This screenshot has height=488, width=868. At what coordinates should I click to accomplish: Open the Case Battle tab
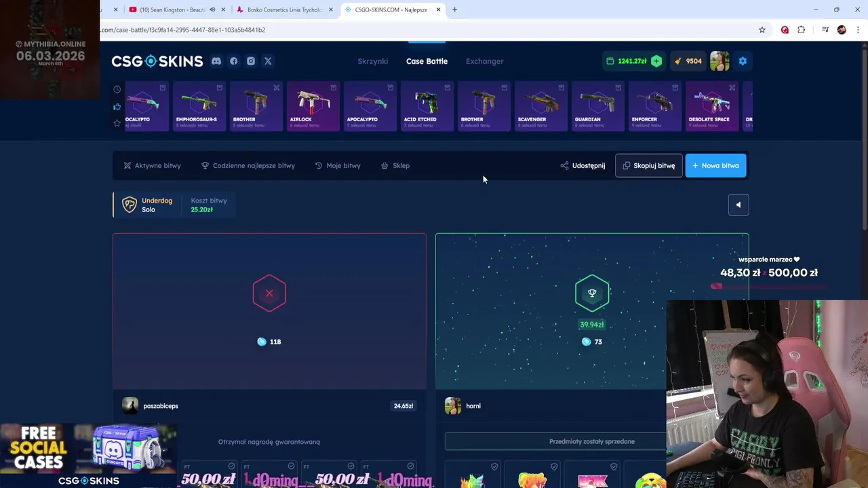click(427, 61)
